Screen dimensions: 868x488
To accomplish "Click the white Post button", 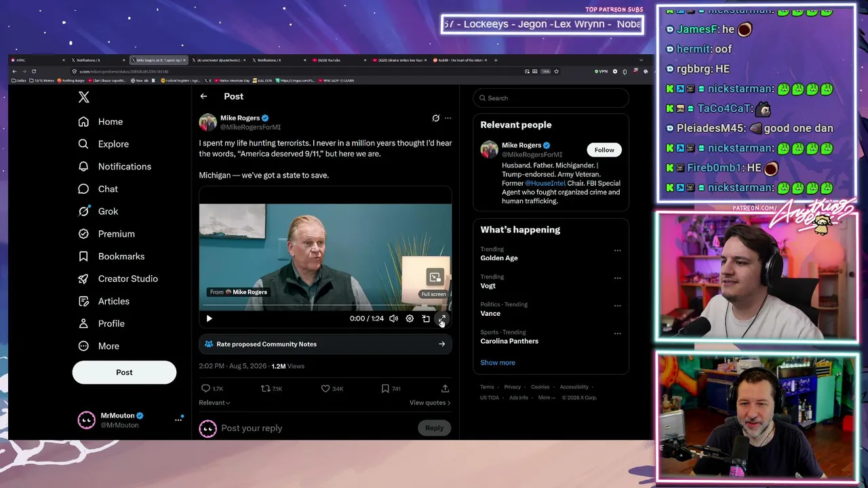I will coord(124,372).
